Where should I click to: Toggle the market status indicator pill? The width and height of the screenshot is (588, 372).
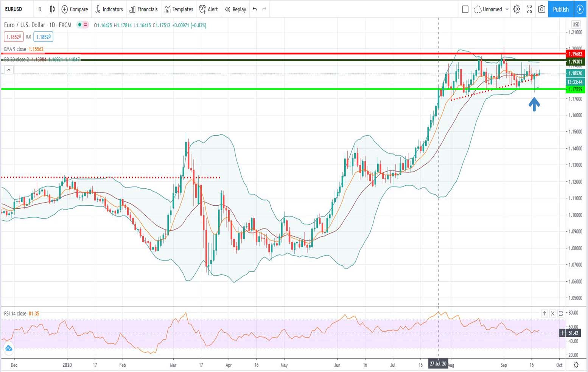click(x=82, y=25)
